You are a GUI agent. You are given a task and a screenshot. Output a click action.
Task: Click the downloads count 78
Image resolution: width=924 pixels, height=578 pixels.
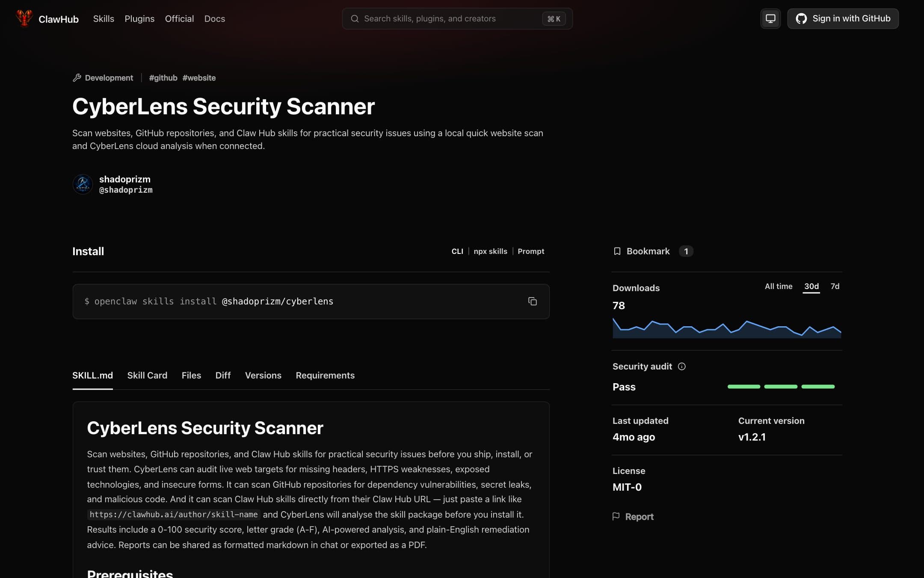(619, 306)
